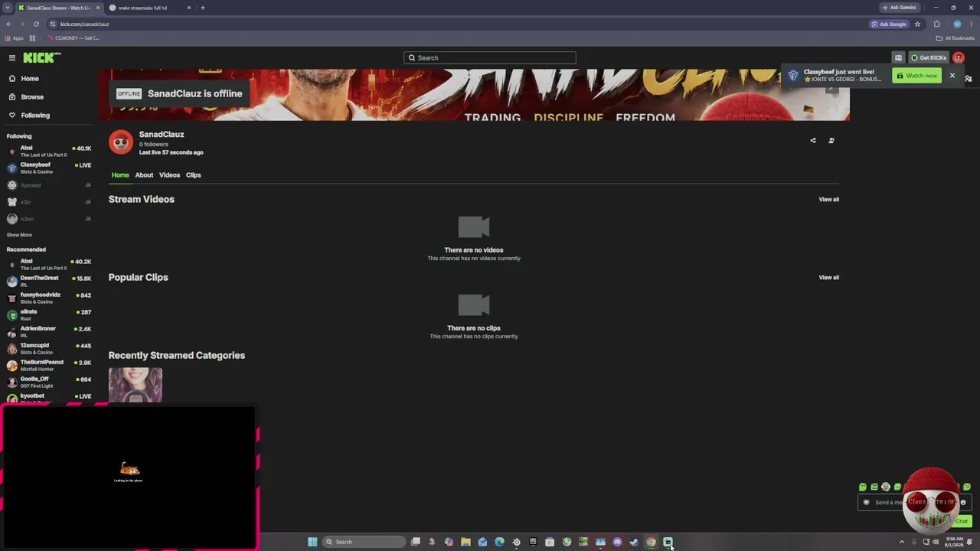Open Google Chrome from the taskbar

click(x=651, y=542)
